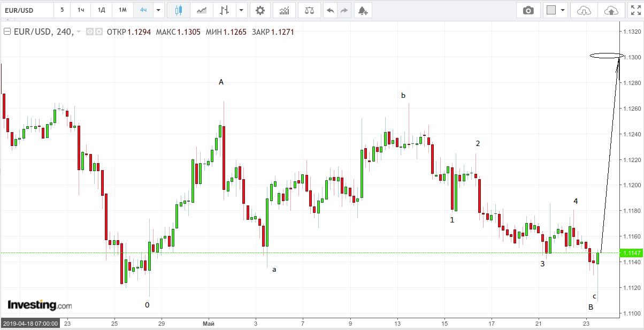Open the indicators menu

pyautogui.click(x=284, y=10)
